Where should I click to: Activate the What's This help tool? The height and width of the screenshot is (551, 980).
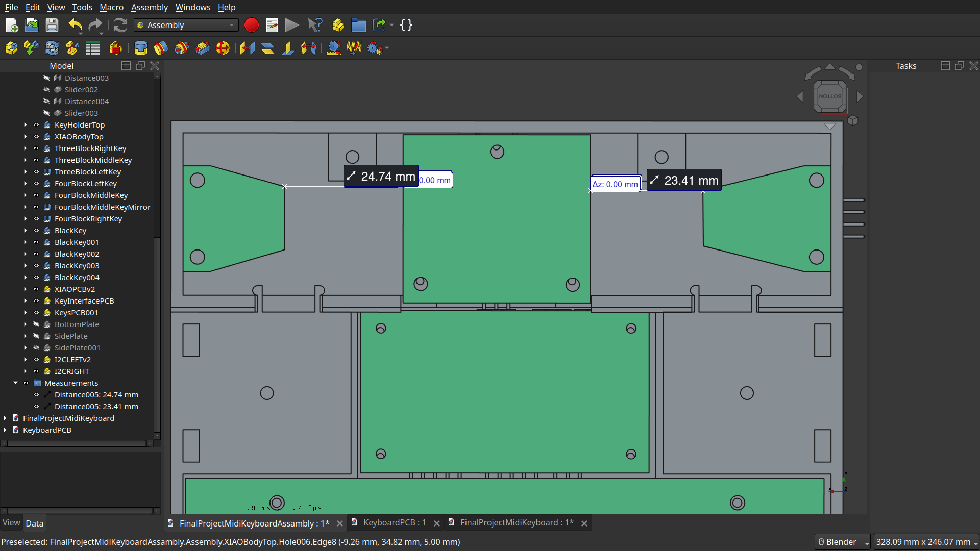[x=315, y=25]
